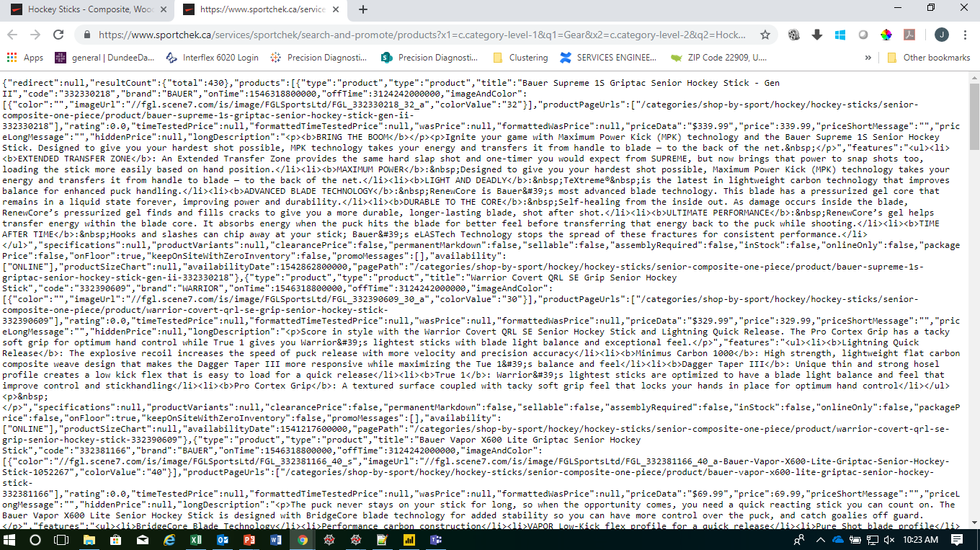Open the Interflex 6020 Login bookmark
This screenshot has height=550, width=980.
pos(212,58)
